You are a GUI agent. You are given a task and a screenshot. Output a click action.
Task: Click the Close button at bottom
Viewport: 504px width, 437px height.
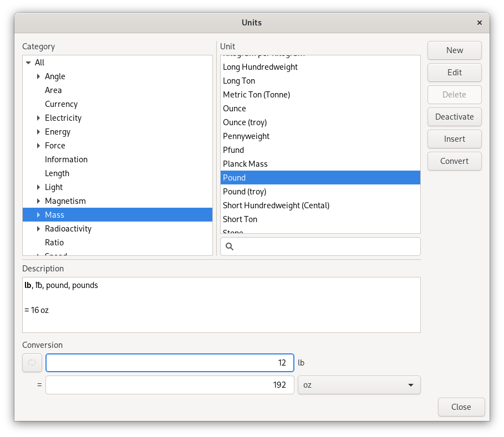pyautogui.click(x=461, y=407)
